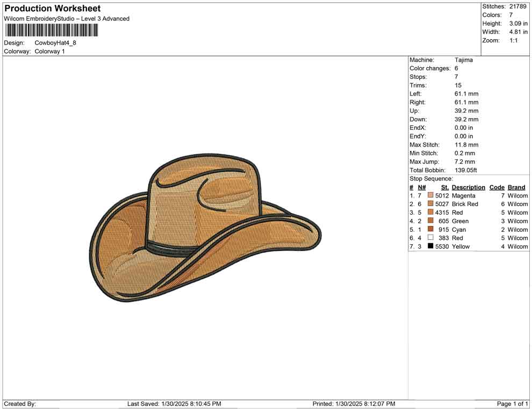Screen dimensions: 532x409
Task: Click the 'Last Saved: 1/30/2025 8:10:45 PM' text
Action: 175,404
